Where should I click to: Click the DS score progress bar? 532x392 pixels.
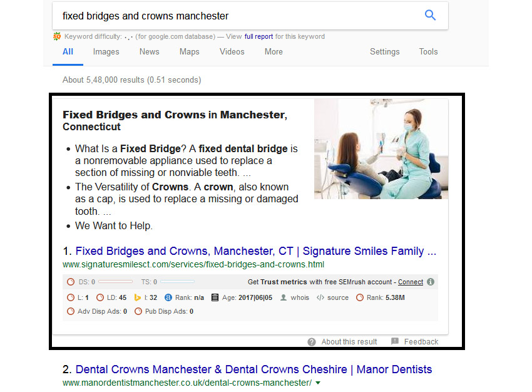click(x=115, y=282)
